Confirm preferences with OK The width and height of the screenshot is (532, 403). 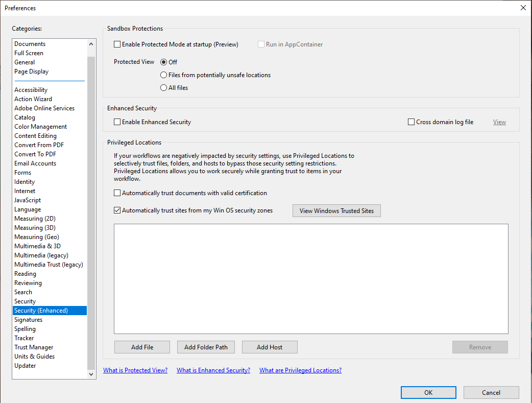(428, 392)
